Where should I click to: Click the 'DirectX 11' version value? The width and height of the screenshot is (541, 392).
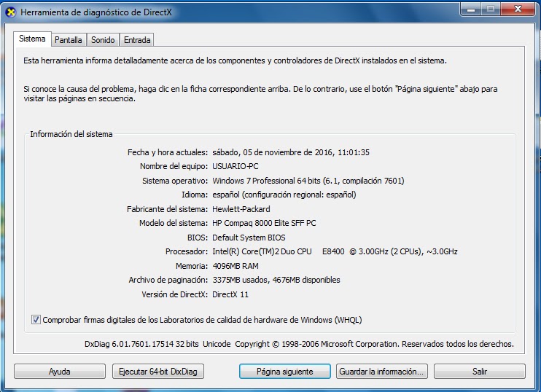click(x=230, y=294)
